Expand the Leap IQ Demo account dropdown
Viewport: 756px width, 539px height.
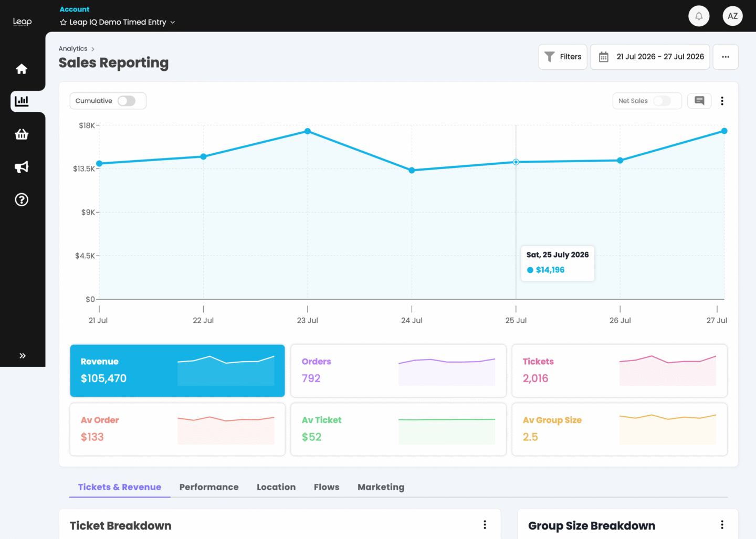pos(118,22)
